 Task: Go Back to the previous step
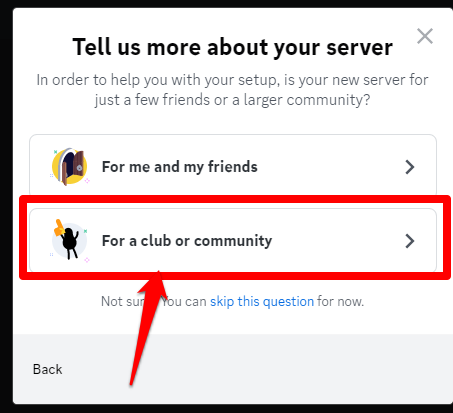[x=47, y=369]
